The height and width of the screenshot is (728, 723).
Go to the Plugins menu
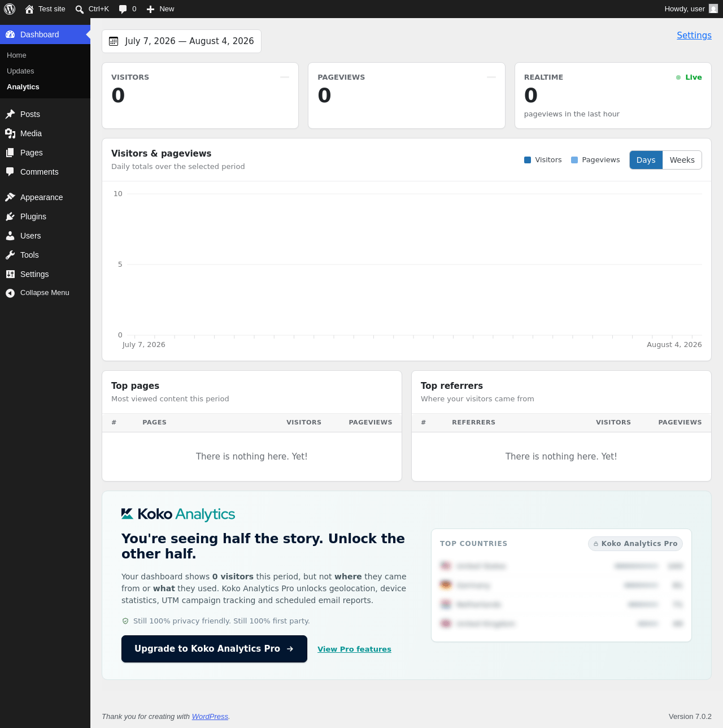(45, 216)
